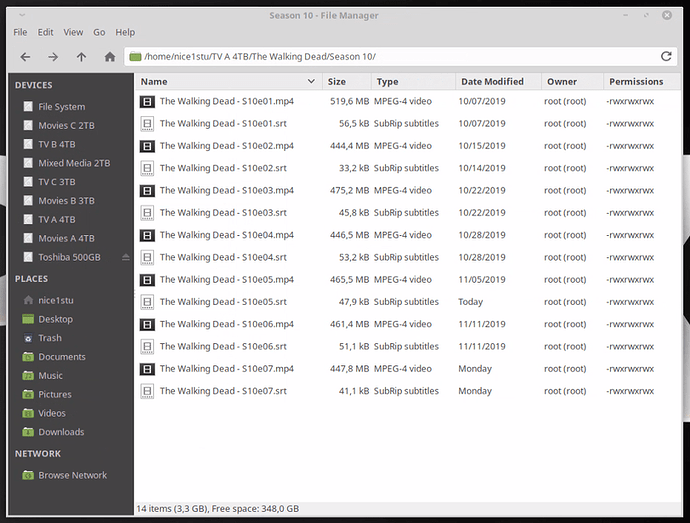Click the Movies A 4TB drive icon
690x523 pixels.
(x=28, y=238)
